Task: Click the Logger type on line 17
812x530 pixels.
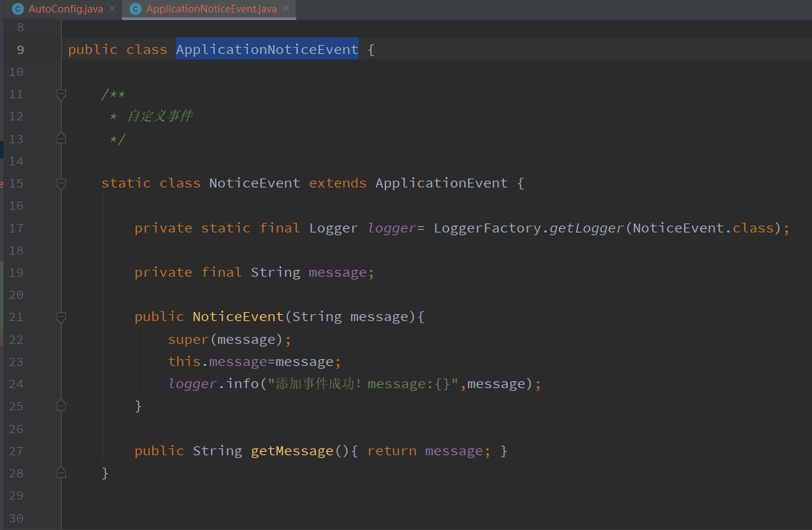Action: [x=334, y=228]
